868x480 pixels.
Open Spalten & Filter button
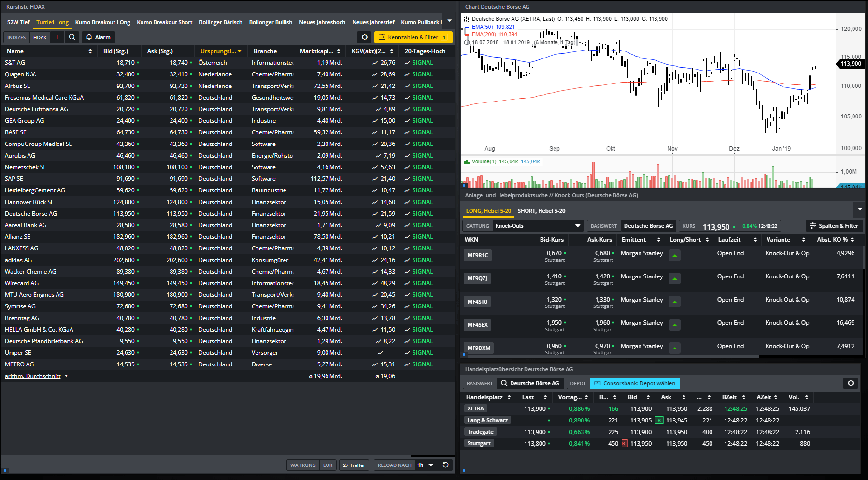(834, 226)
